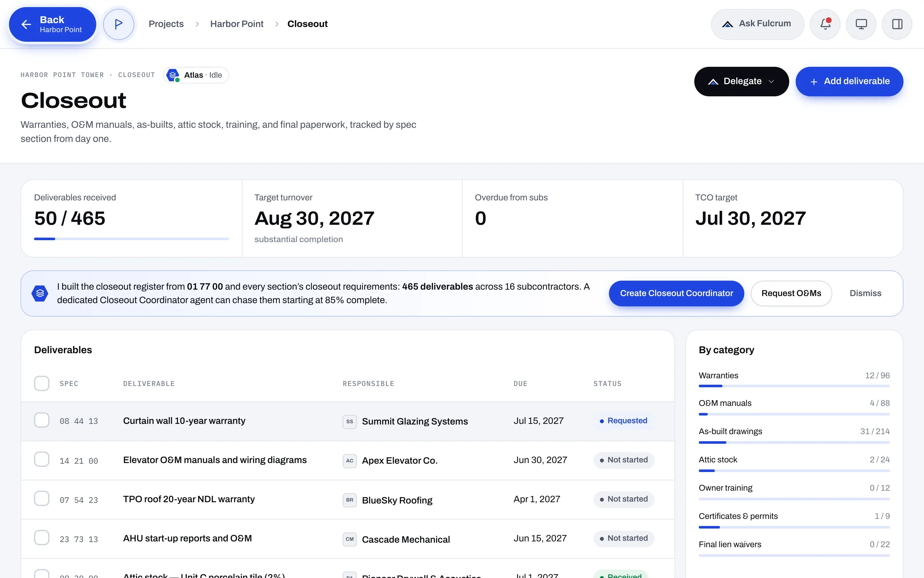Click the 07 54 23 spec number
The width and height of the screenshot is (924, 578).
tap(79, 500)
